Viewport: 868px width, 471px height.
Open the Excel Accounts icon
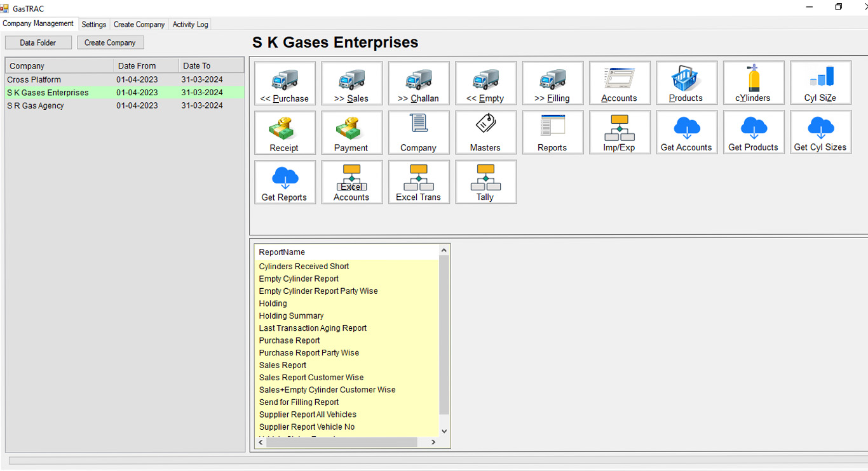[352, 182]
